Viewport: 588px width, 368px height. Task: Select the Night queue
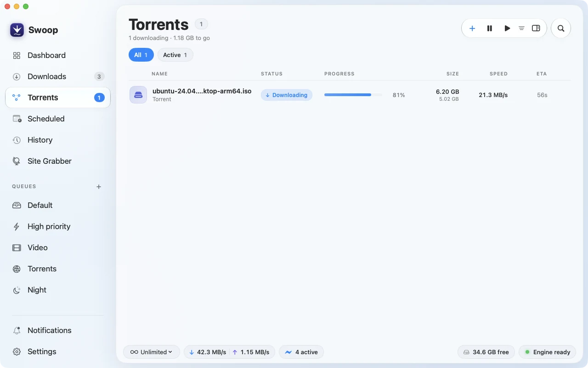tap(58, 290)
